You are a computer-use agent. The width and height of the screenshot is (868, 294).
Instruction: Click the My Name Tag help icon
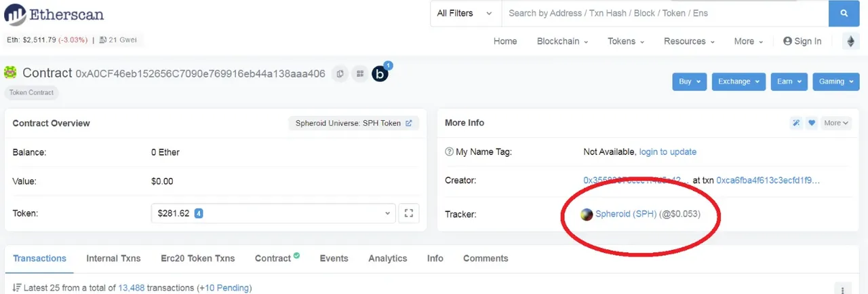coord(449,152)
